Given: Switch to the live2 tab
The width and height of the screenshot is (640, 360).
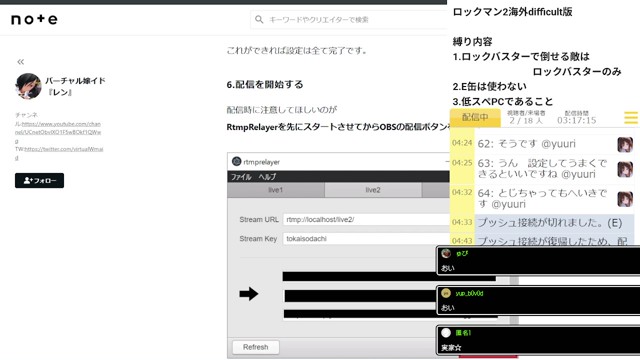Looking at the screenshot, I should click(373, 190).
